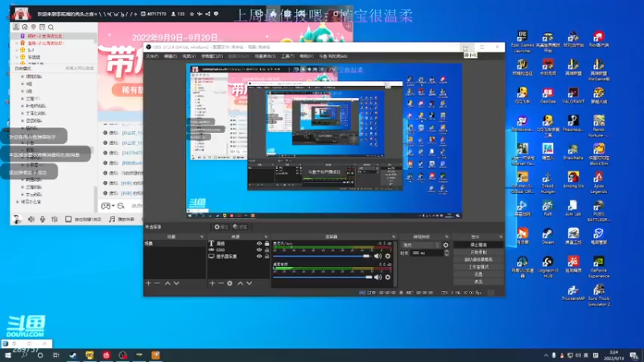The width and height of the screenshot is (644, 362).
Task: Open the Among Us desktop shortcut
Action: 573,179
